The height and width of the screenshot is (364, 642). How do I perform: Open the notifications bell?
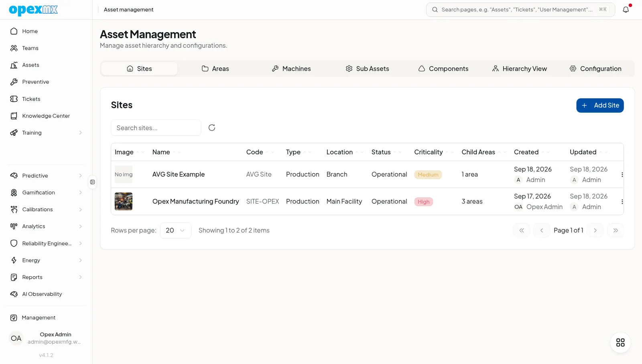click(626, 10)
